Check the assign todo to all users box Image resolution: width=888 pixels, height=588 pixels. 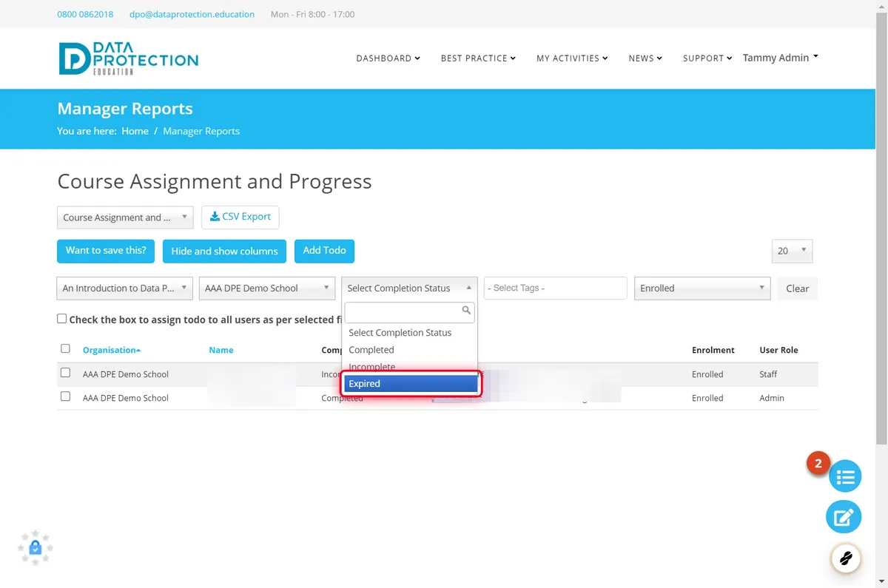point(61,319)
